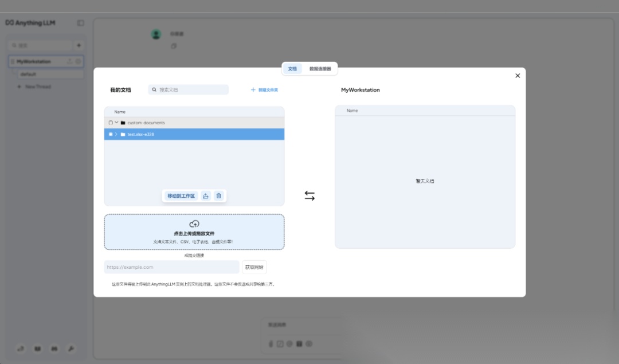
Task: Select the MyWorkstation workspace in sidebar
Action: pos(46,61)
